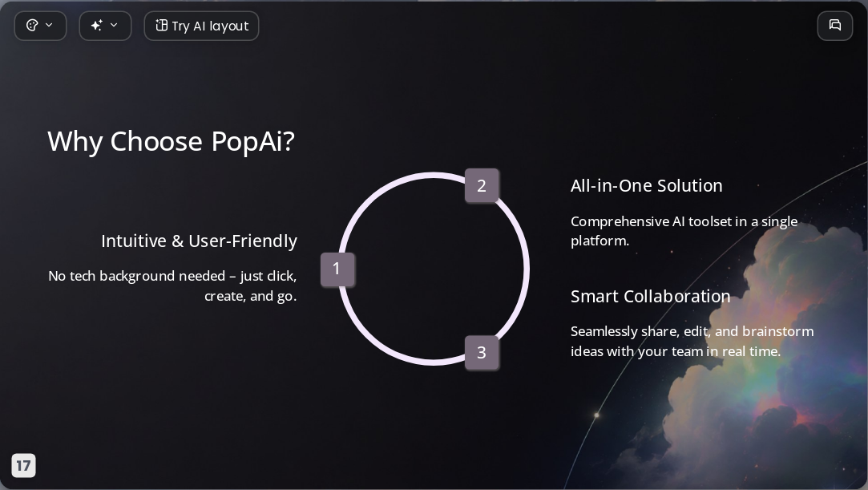Click the Intuitive & User-Friendly heading
This screenshot has width=868, height=490.
(x=200, y=241)
